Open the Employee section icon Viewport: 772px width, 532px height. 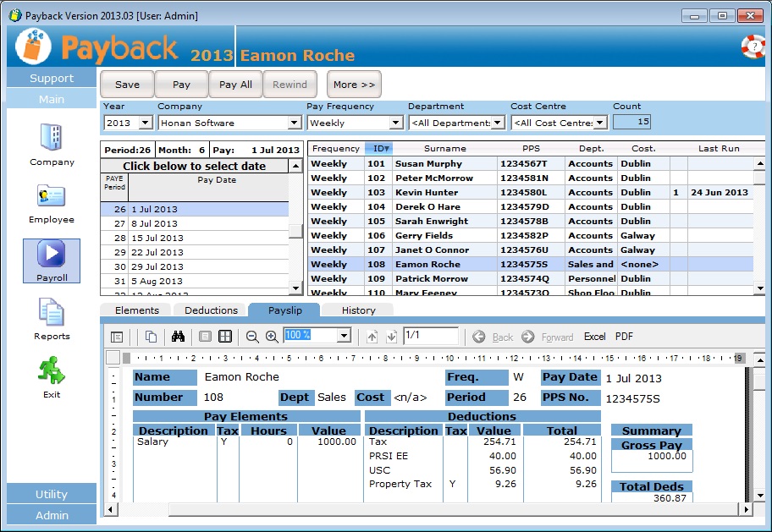52,196
